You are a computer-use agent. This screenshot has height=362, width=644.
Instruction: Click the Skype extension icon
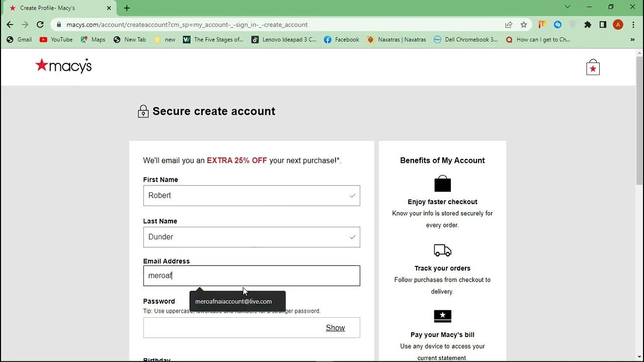point(557,25)
